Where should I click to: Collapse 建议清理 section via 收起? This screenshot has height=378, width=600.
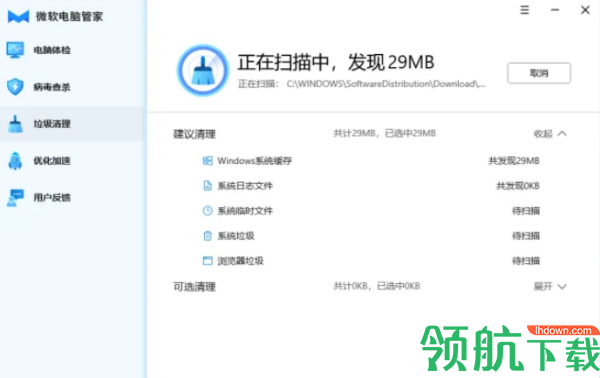tap(543, 134)
